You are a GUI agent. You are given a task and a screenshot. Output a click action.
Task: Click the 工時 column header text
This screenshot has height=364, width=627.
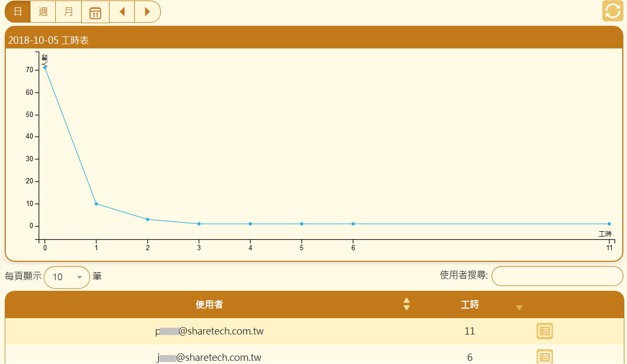pos(469,304)
